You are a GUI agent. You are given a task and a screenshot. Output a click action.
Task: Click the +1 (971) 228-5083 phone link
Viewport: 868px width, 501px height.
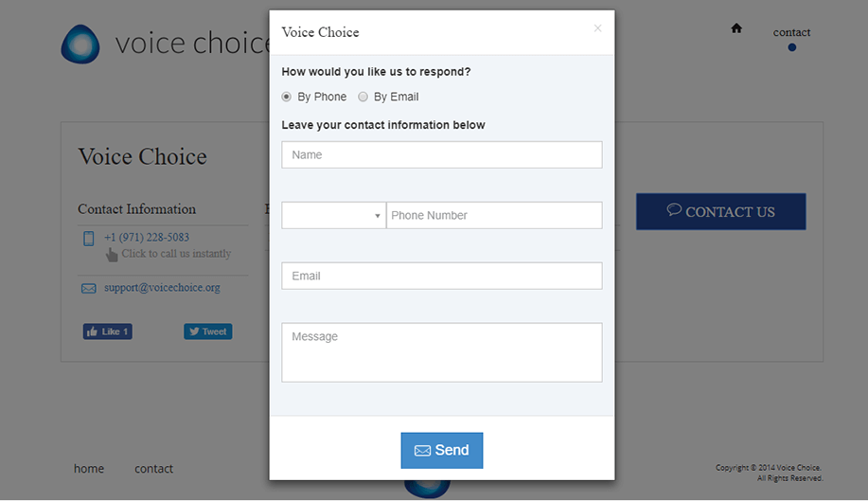(x=147, y=238)
